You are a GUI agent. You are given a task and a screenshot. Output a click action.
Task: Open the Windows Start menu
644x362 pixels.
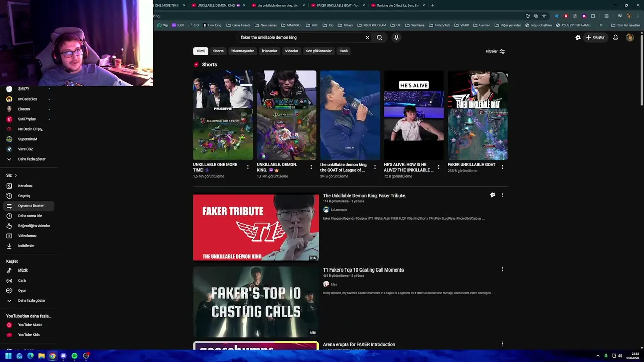pyautogui.click(x=9, y=356)
